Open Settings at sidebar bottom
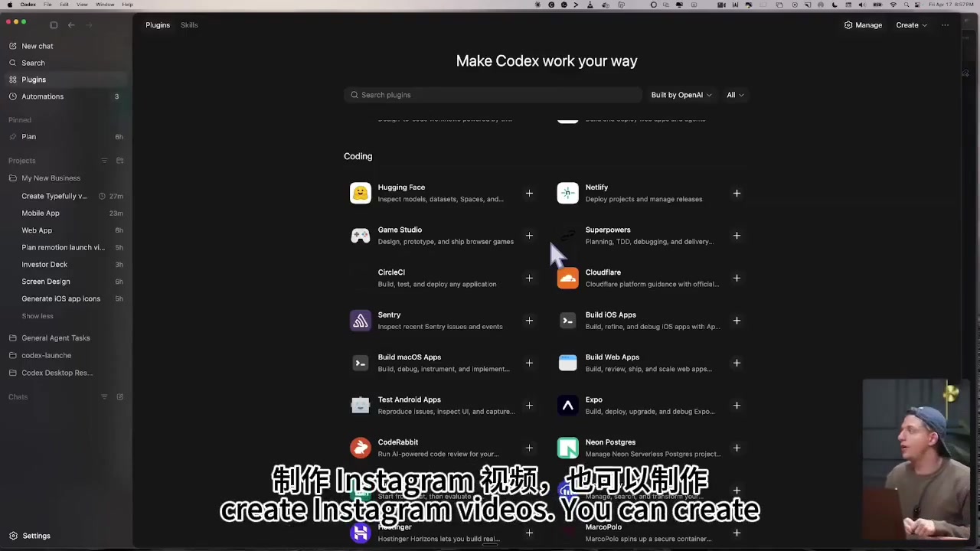Viewport: 980px width, 551px height. tap(31, 536)
